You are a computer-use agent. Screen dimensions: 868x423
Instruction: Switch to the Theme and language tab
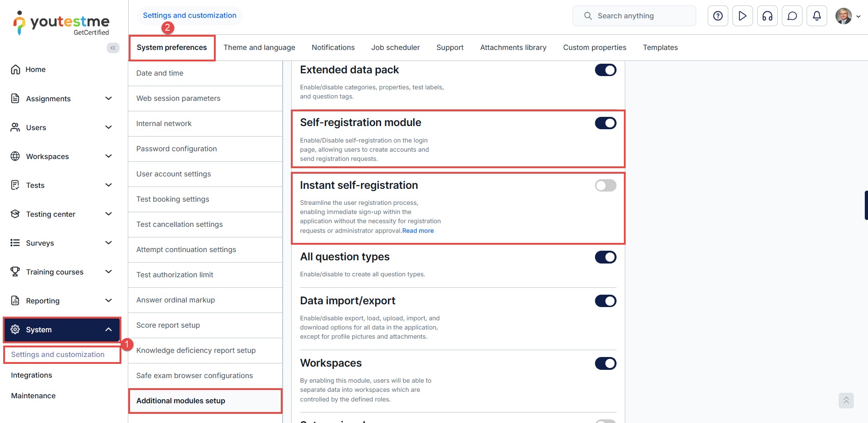coord(259,48)
